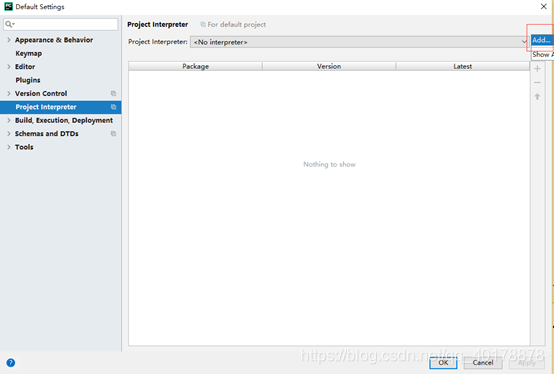The width and height of the screenshot is (554, 374).
Task: Expand Appearance & Behavior section
Action: pos(9,40)
